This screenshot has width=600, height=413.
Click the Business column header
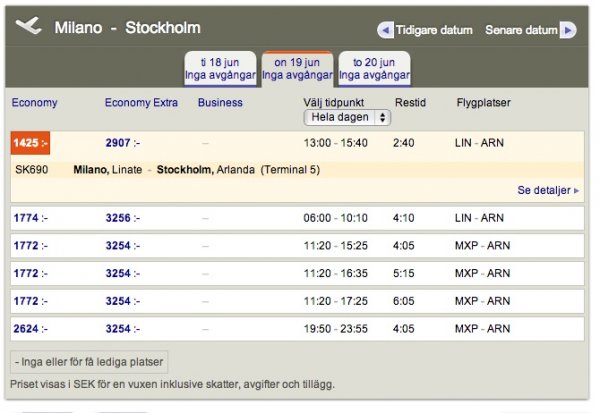coord(220,102)
